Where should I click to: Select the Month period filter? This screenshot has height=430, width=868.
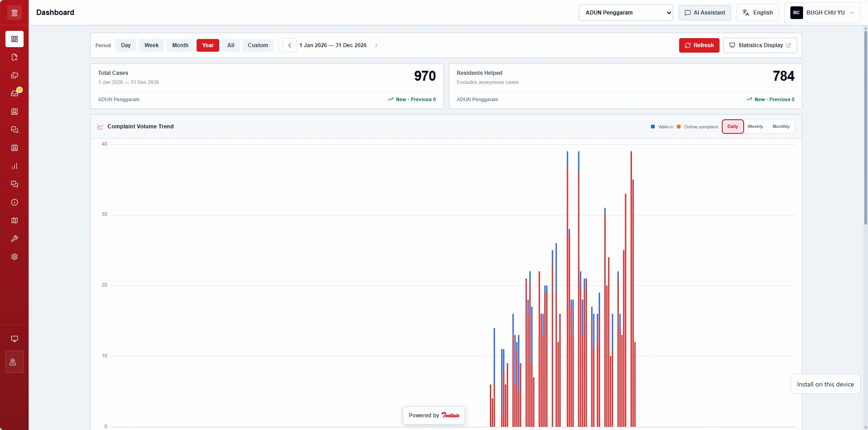(x=180, y=45)
